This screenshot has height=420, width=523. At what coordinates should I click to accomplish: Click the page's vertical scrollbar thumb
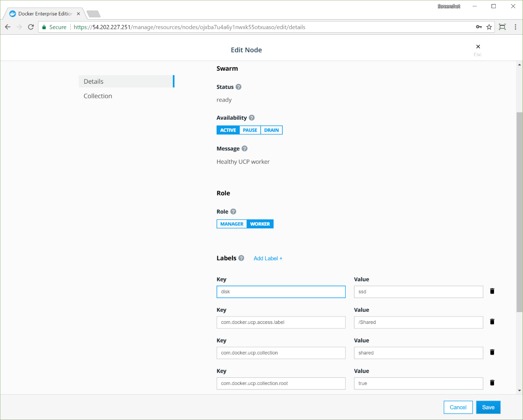519,212
